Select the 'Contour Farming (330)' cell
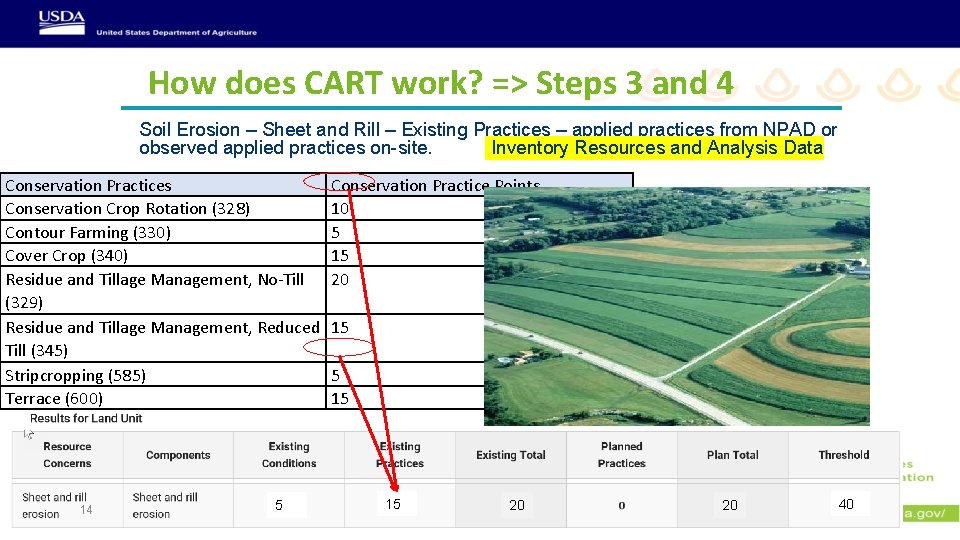Viewport: 960px width, 540px height. (163, 233)
